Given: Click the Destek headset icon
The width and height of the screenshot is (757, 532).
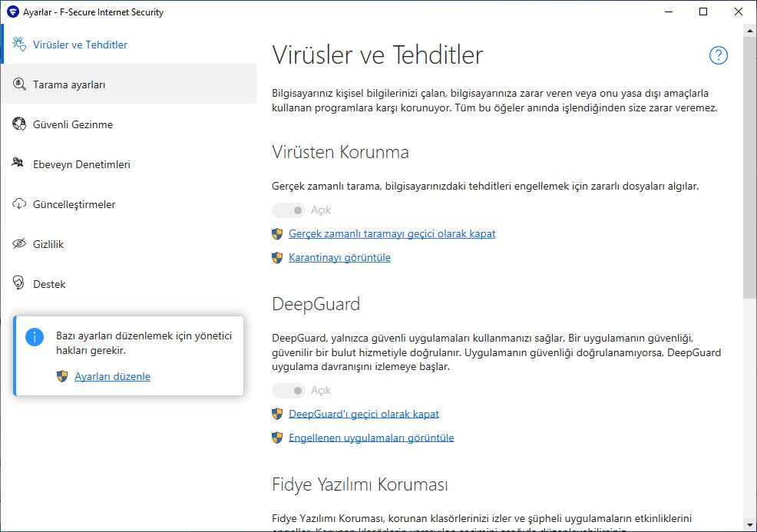Looking at the screenshot, I should pos(18,283).
